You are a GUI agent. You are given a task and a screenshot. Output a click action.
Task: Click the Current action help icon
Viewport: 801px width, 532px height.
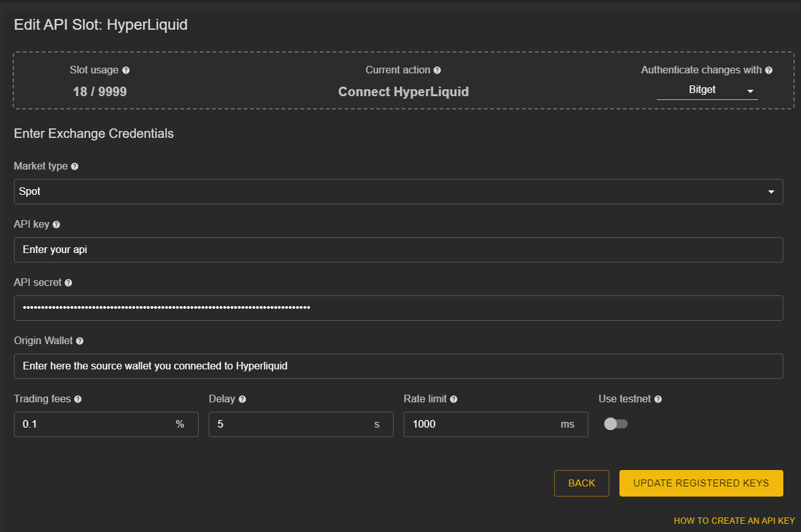[437, 70]
